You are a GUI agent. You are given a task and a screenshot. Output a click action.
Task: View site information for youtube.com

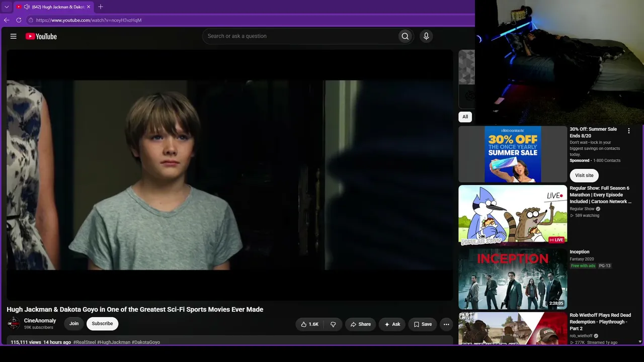[31, 20]
